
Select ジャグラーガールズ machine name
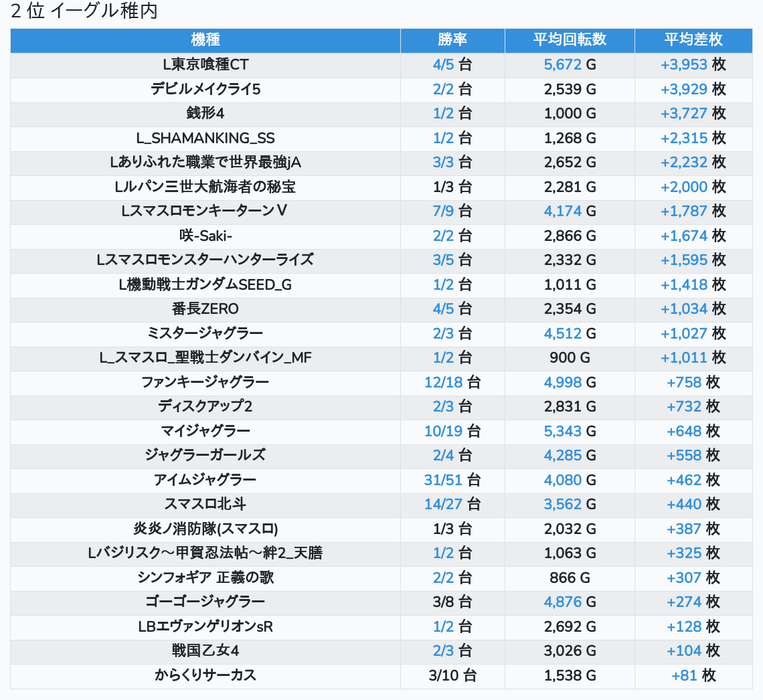pos(205,456)
